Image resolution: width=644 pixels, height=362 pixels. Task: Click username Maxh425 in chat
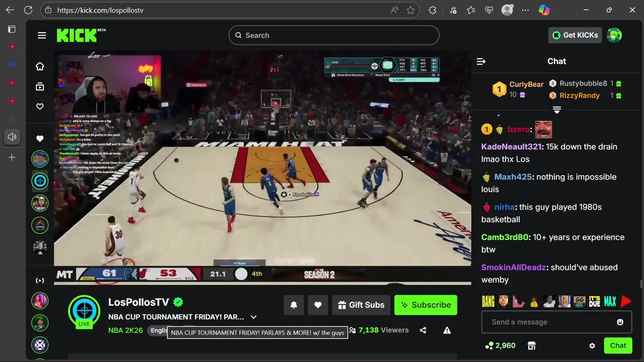(513, 177)
